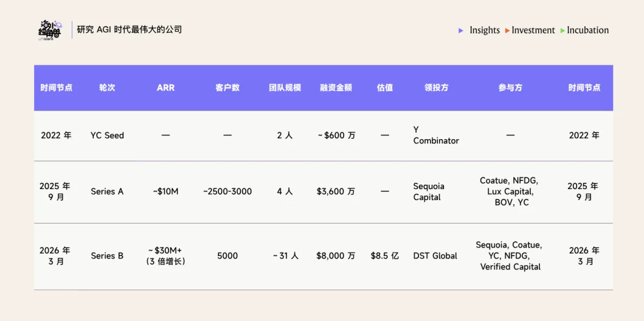Click the 领投方 column header
Screen dimensions: 644x321
[436, 88]
